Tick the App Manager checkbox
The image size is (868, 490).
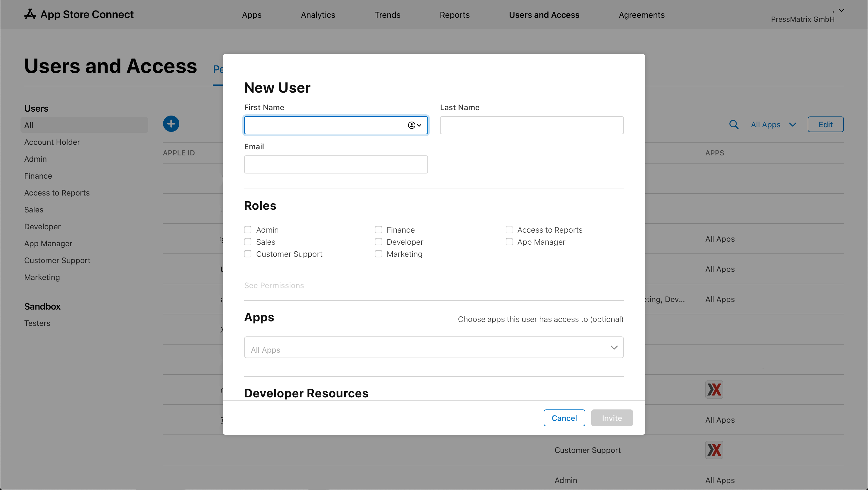509,242
